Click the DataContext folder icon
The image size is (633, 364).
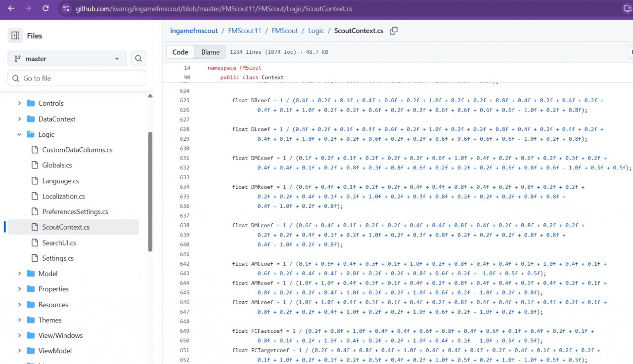(31, 119)
